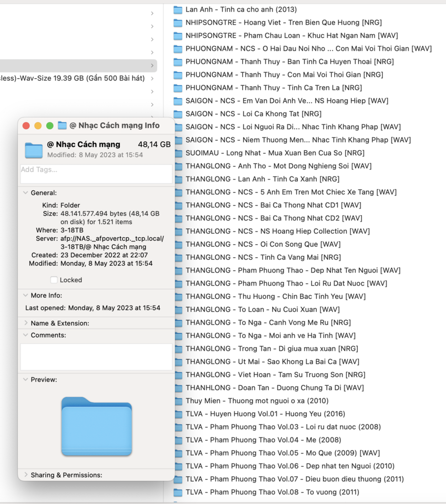This screenshot has width=446, height=504.
Task: Click the folder icon beside @ Nhạc Cách mạng header
Action: click(x=34, y=150)
